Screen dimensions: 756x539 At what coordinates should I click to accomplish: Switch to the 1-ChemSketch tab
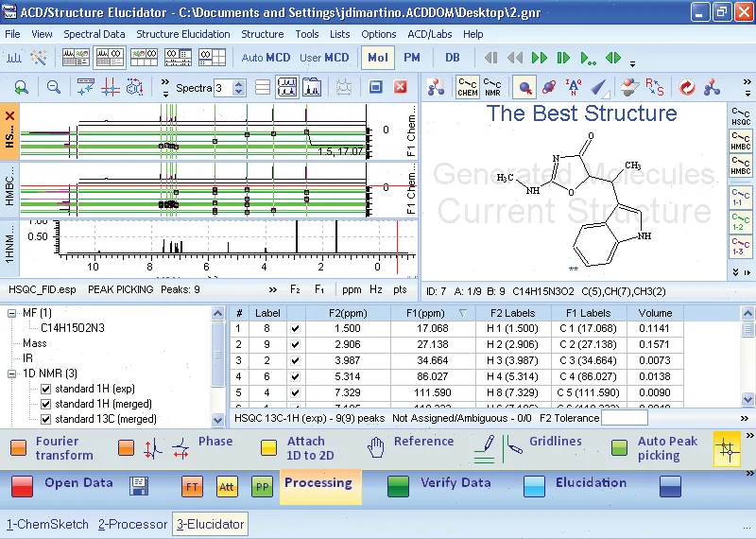(x=47, y=525)
